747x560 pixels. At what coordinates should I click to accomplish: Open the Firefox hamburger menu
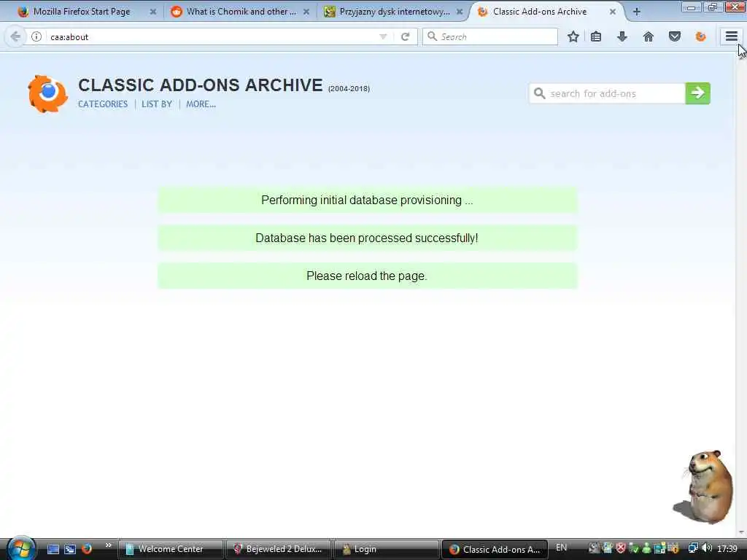(x=732, y=36)
